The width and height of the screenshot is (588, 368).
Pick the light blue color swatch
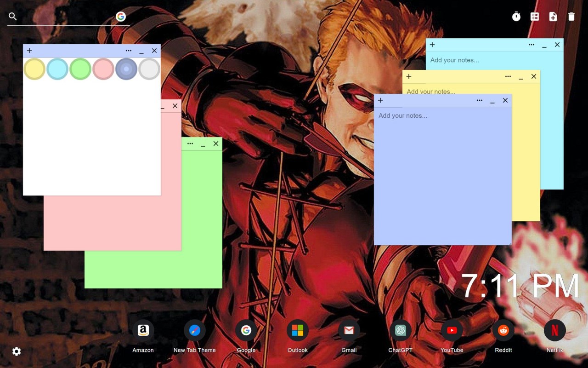coord(57,69)
